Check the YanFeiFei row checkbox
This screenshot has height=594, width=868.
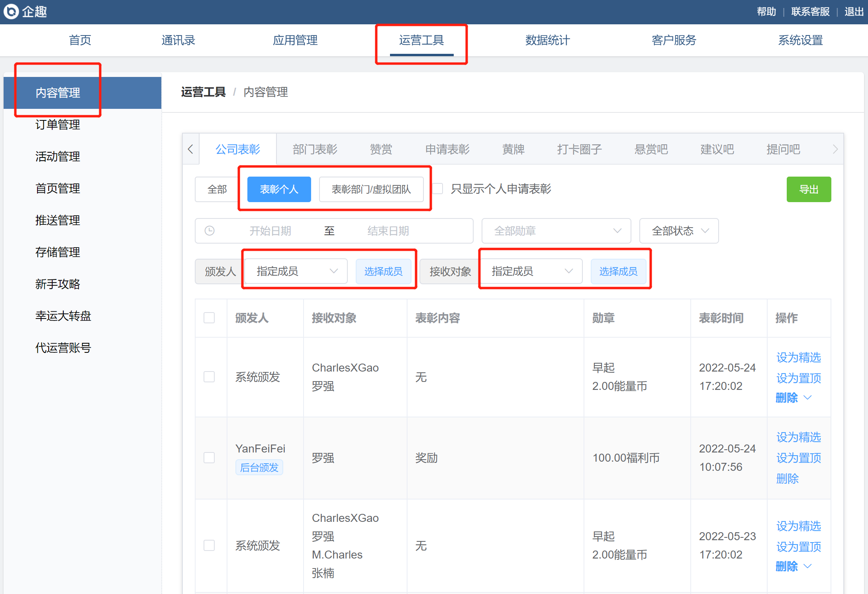(209, 458)
